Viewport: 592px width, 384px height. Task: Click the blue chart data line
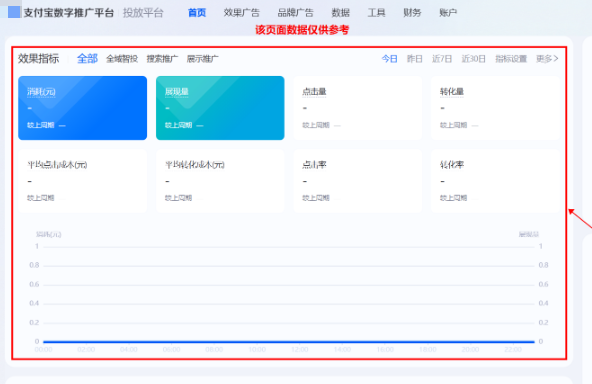coord(289,342)
